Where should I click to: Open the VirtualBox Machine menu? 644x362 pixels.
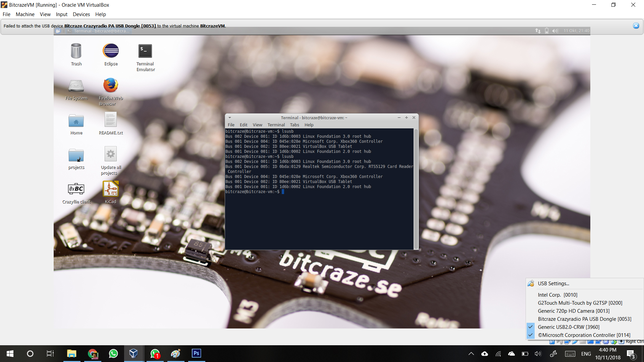click(25, 14)
